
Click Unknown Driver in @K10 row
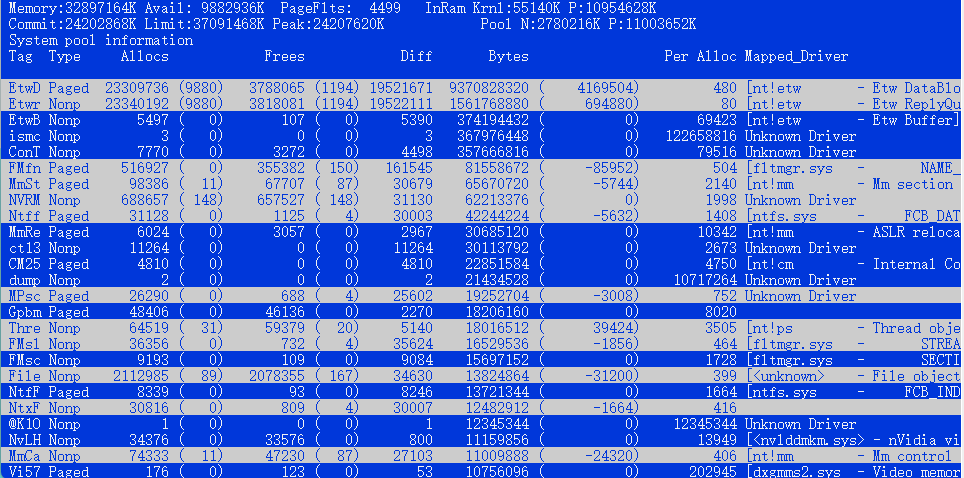coord(800,424)
